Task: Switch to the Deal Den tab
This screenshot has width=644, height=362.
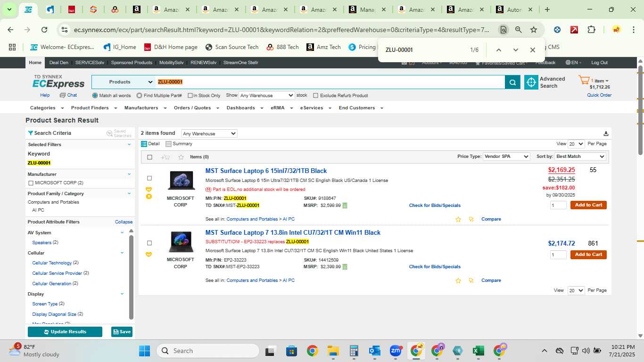Action: (x=59, y=63)
